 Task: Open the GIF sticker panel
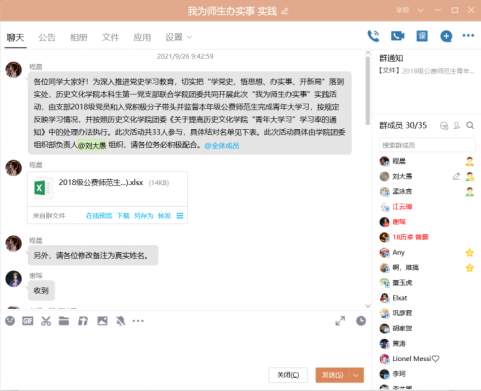[x=28, y=321]
